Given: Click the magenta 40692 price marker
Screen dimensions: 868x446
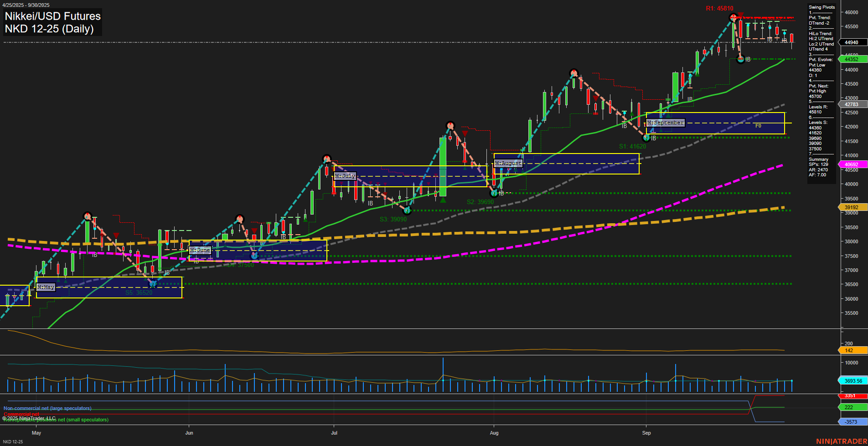Looking at the screenshot, I should point(852,164).
